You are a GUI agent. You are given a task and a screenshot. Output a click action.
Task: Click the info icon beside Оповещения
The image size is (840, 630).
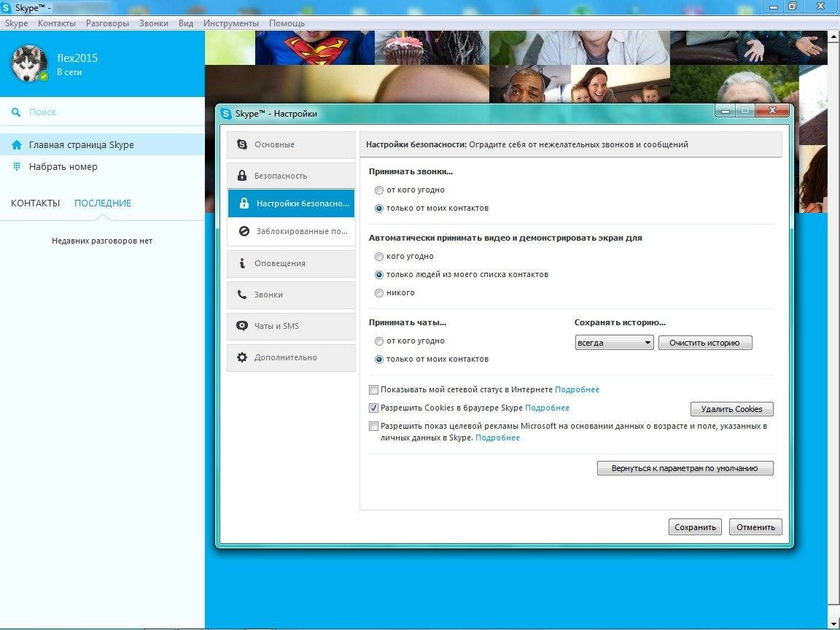242,263
